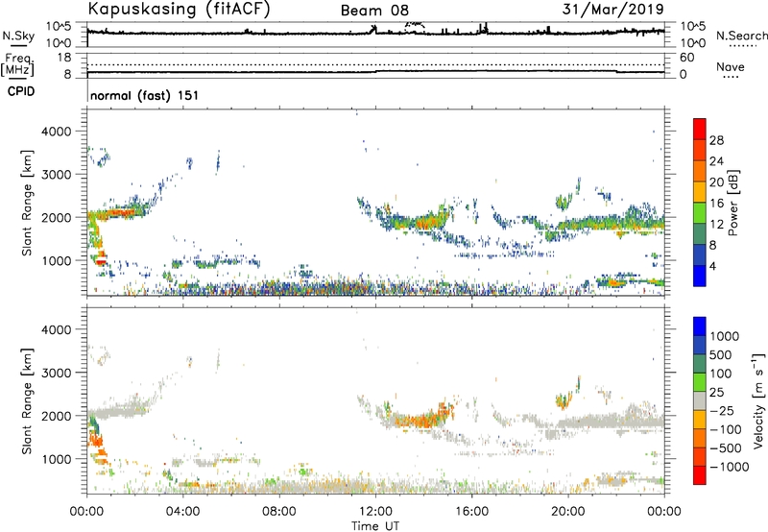This screenshot has width=768, height=532.
Task: Click the '16' value on Power scale
Action: pos(716,204)
